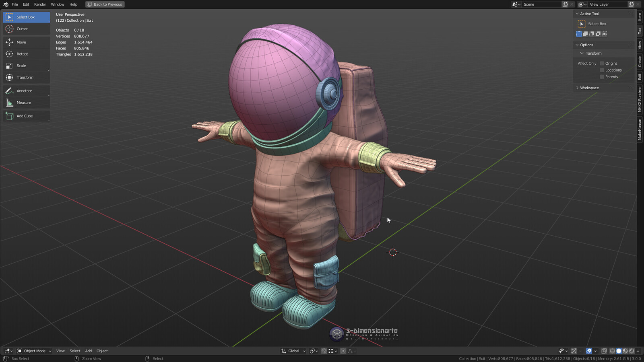Activate the Scale tool
The height and width of the screenshot is (362, 644).
pyautogui.click(x=26, y=66)
